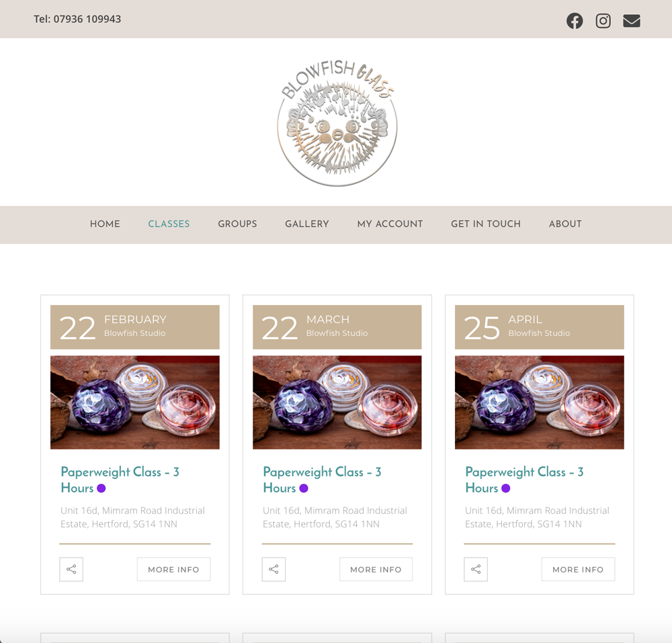
Task: Click the email envelope icon
Action: coord(631,21)
